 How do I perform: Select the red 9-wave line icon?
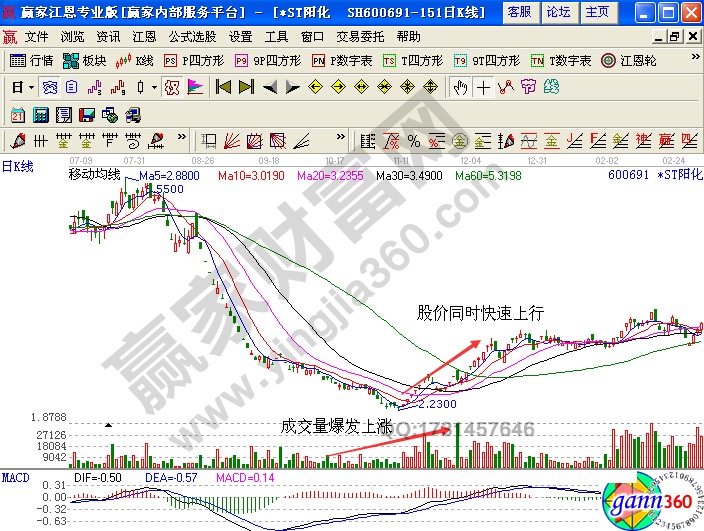coord(118,87)
